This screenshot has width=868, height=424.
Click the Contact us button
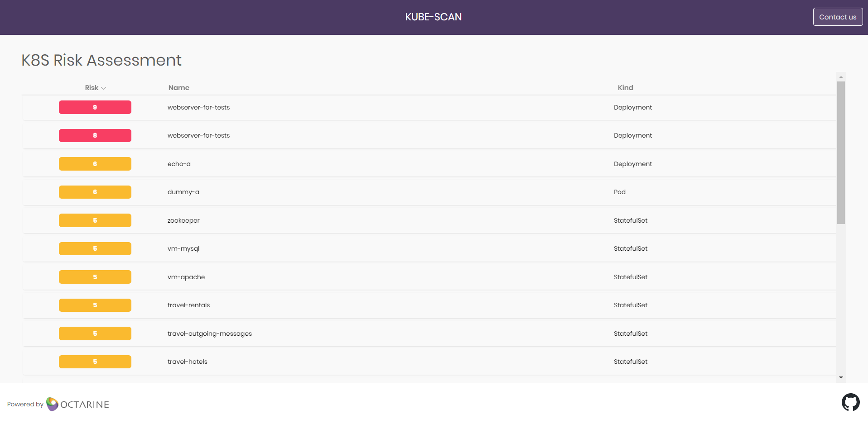838,17
